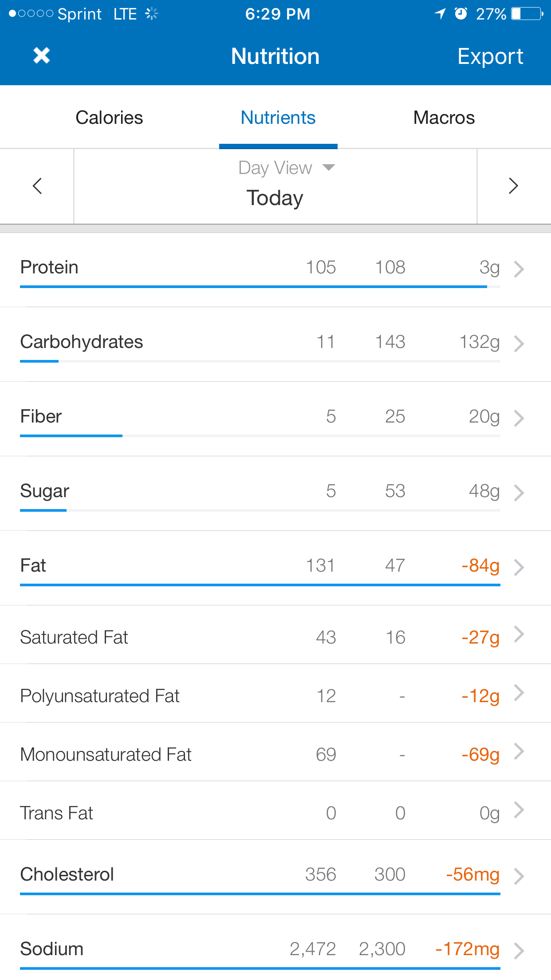Open Protein details chevron

(519, 269)
